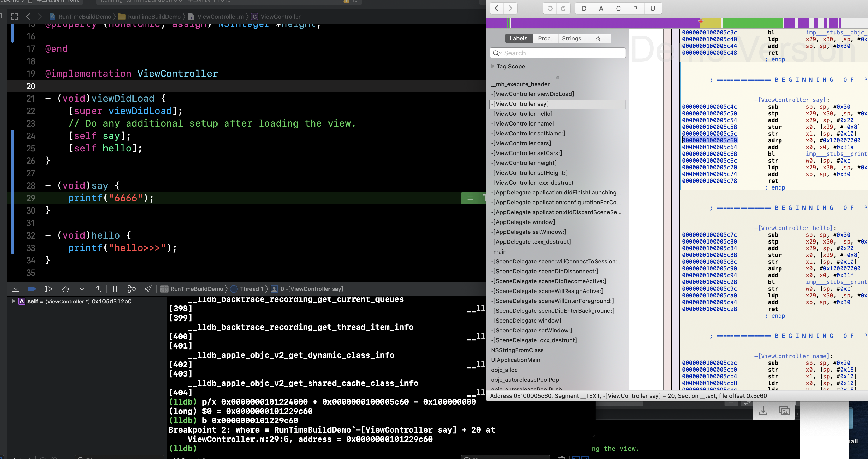Open Debug View Hierarchy
The width and height of the screenshot is (868, 459).
tap(115, 289)
